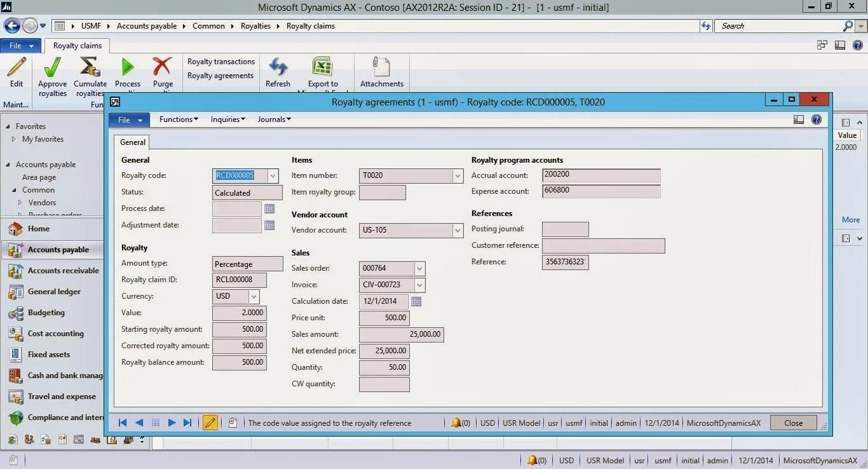Screen dimensions: 868x469
Task: Open main window File menu
Action: coord(21,46)
